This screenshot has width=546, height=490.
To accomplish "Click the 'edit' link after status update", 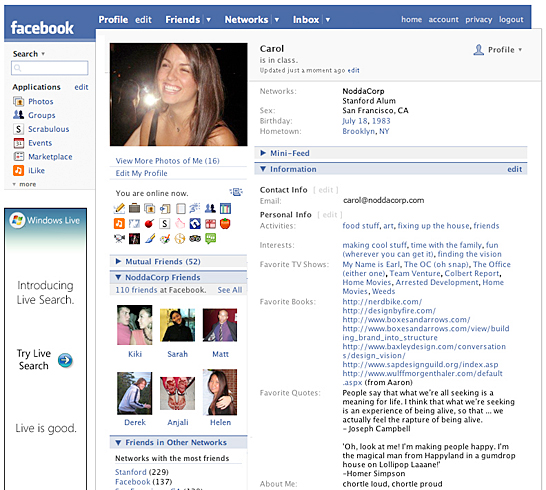I will [x=353, y=70].
